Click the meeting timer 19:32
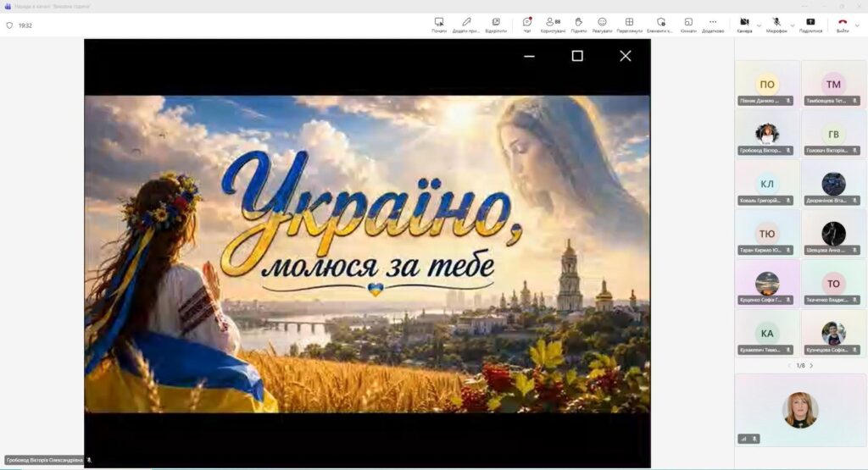Viewport: 868px width, 470px height. [x=25, y=25]
